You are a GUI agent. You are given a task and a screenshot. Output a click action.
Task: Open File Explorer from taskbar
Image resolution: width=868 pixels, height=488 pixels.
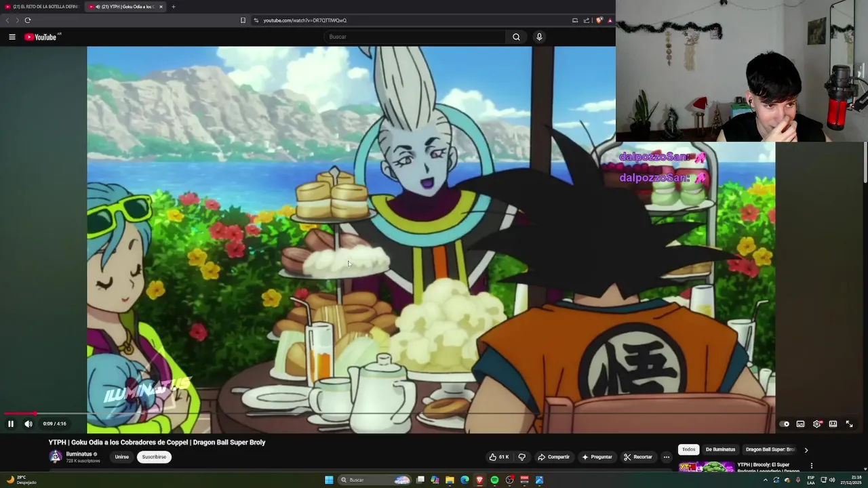pos(450,480)
